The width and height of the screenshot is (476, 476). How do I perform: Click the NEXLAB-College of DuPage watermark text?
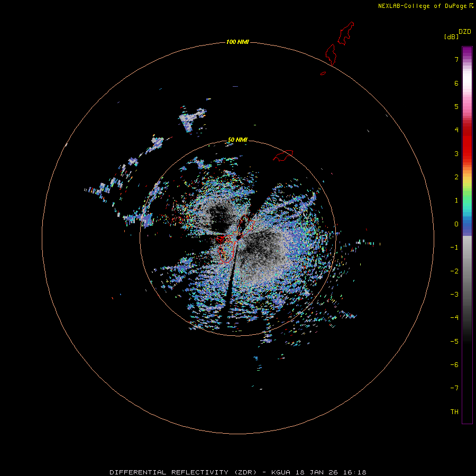click(422, 6)
